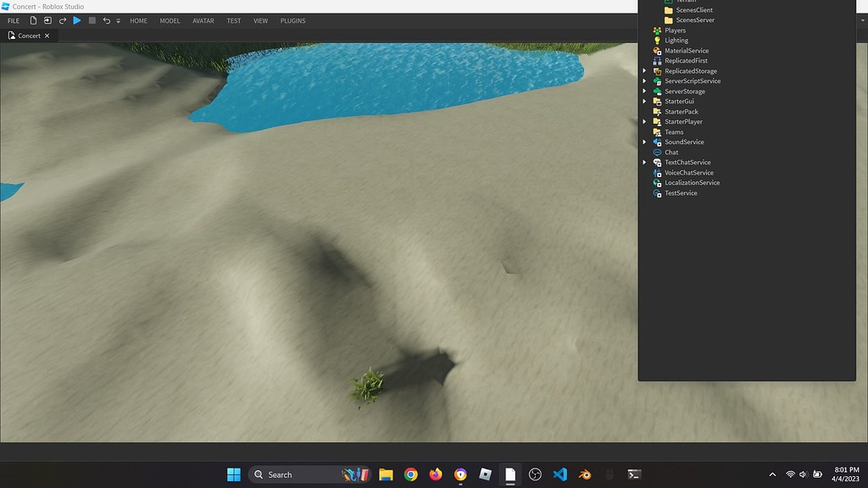
Task: Open the MODEL ribbon tab
Action: (170, 20)
